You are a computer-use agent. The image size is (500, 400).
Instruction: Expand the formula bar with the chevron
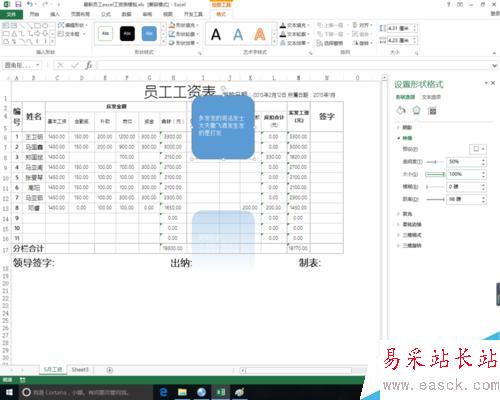[495, 66]
